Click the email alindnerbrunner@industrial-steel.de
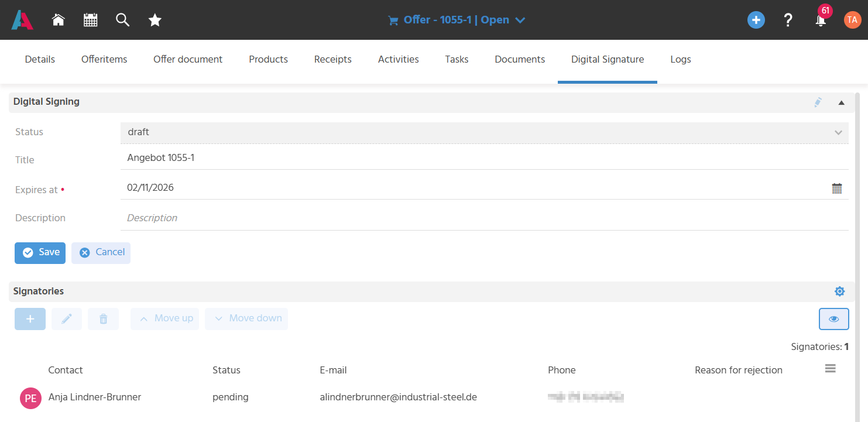The image size is (868, 422). pos(399,397)
